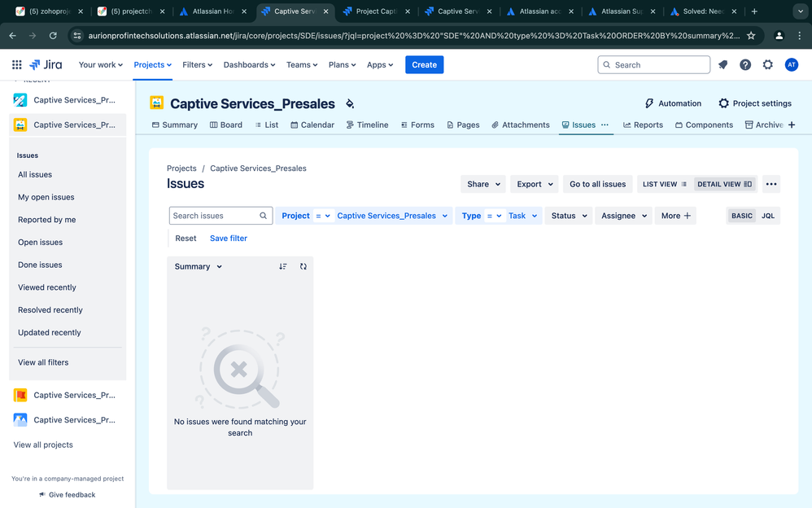The image size is (812, 508).
Task: Click the magnifier icon in Search issues
Action: [263, 216]
